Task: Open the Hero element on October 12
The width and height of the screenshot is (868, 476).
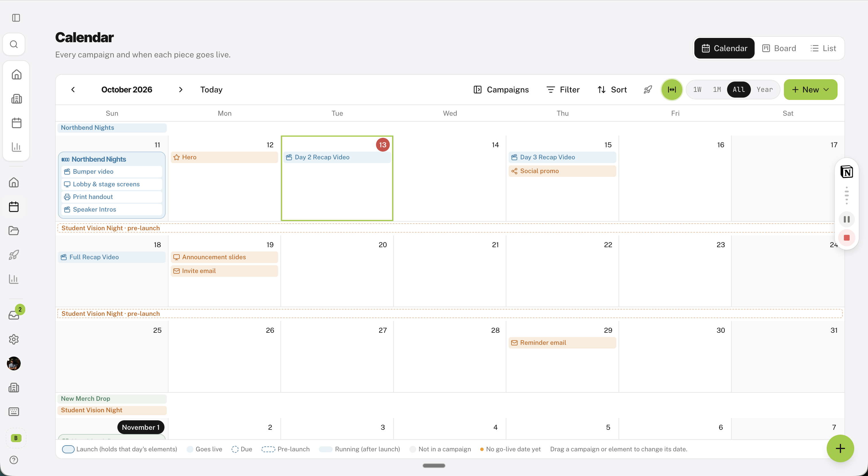Action: [224, 157]
